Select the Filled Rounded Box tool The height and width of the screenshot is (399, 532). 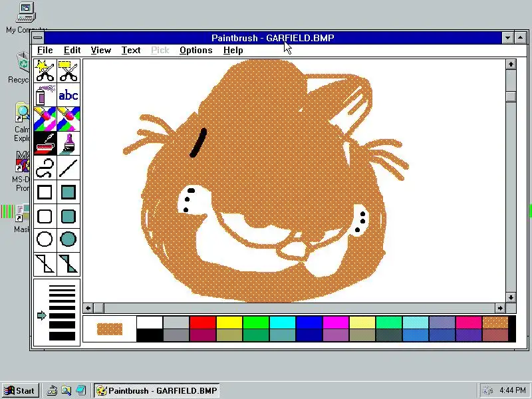click(68, 216)
